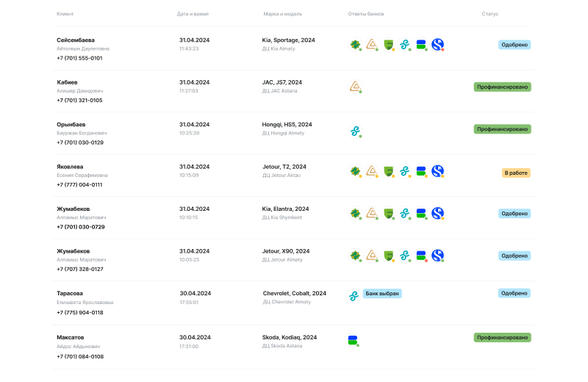Select the tan triangle bank icon for Jetour T2
The height and width of the screenshot is (382, 588).
tap(372, 171)
